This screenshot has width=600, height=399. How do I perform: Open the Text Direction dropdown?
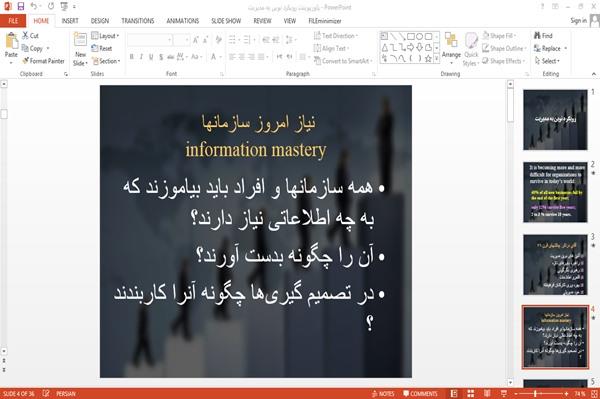coord(336,36)
